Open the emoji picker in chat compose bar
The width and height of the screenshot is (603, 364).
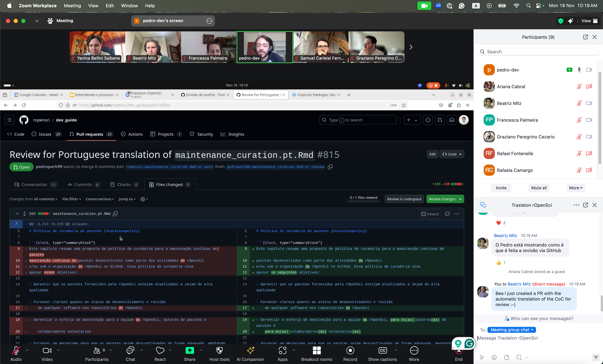pos(494,357)
